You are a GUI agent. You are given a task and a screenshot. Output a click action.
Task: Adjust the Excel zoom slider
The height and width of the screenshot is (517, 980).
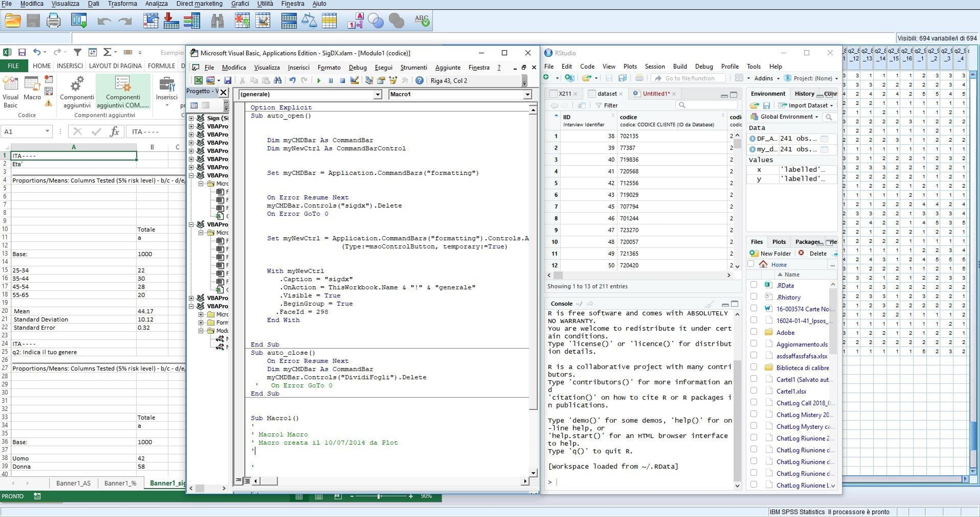[x=379, y=496]
